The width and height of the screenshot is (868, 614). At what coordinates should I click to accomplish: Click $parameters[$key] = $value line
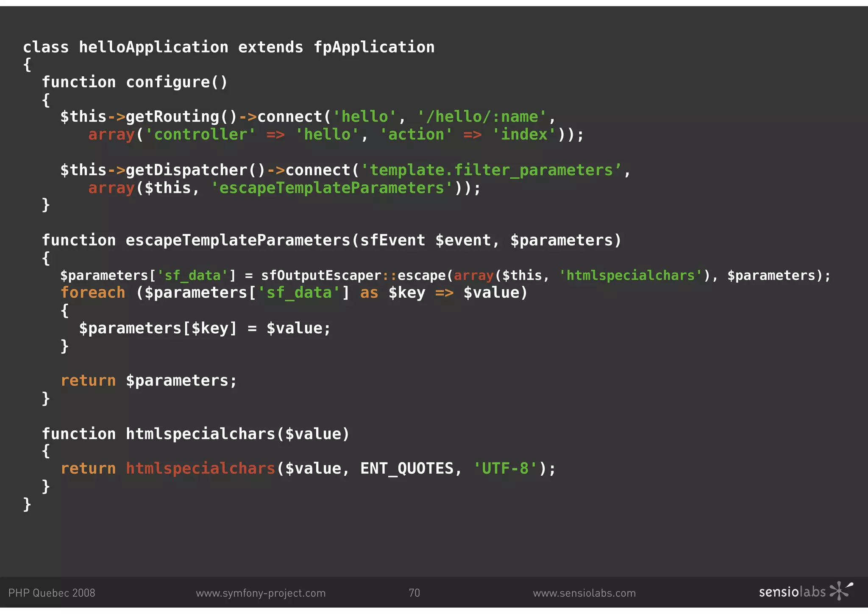point(204,328)
